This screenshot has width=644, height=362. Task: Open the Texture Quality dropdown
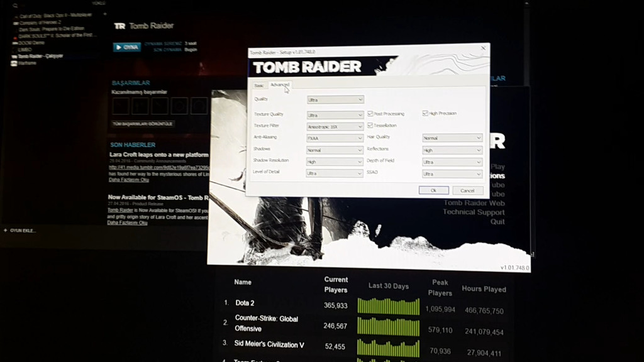(x=335, y=116)
